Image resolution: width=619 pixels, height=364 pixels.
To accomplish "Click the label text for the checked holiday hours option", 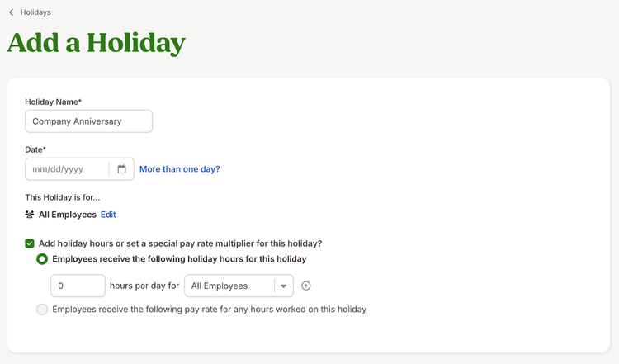I will (x=179, y=259).
